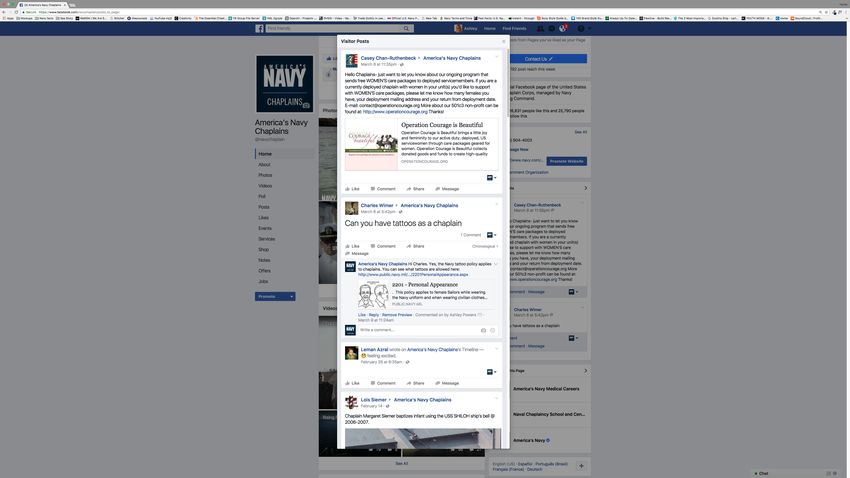Open Ashley's profile in the top bar
The image size is (850, 478).
466,29
